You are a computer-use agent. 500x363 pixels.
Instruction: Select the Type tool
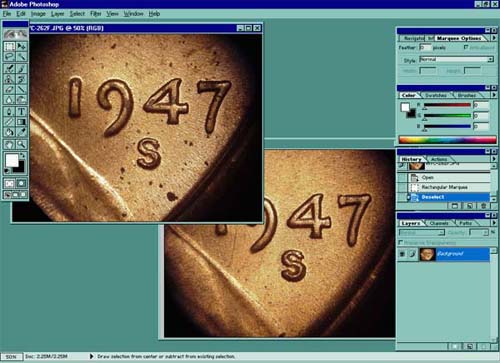pos(21,111)
